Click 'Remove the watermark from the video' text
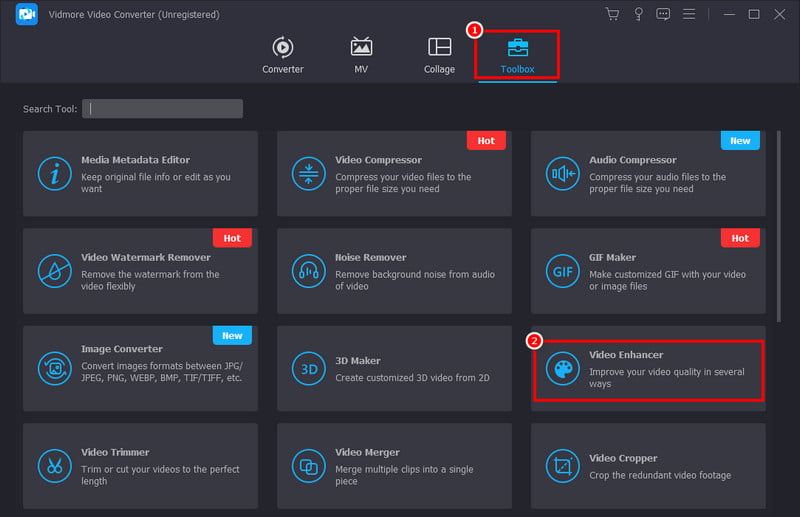 150,280
